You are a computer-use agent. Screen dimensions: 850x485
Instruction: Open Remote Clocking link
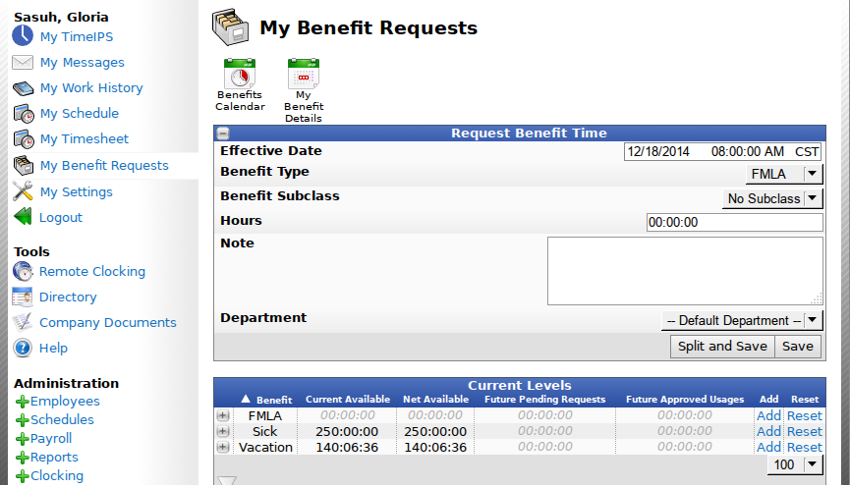pyautogui.click(x=92, y=271)
